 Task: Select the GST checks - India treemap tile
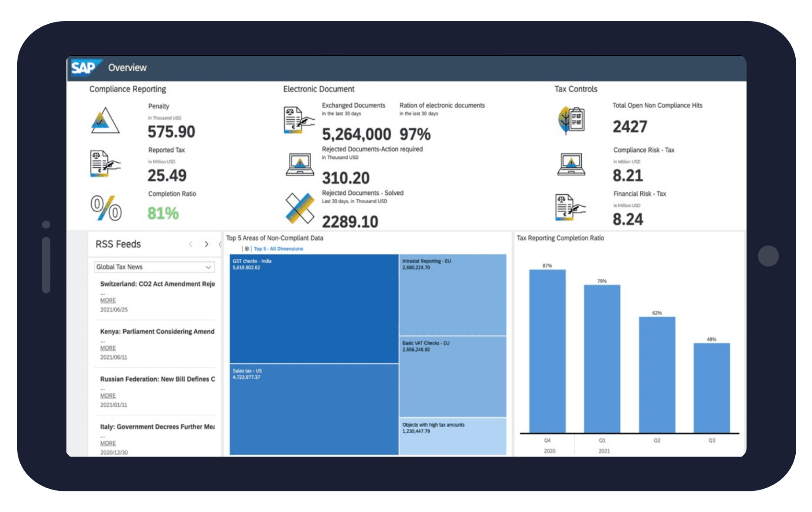(x=314, y=309)
